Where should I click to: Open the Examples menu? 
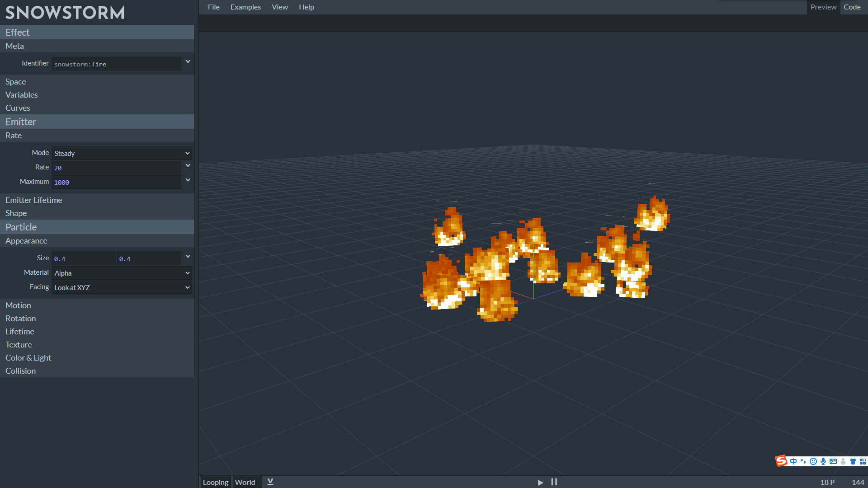pos(245,7)
